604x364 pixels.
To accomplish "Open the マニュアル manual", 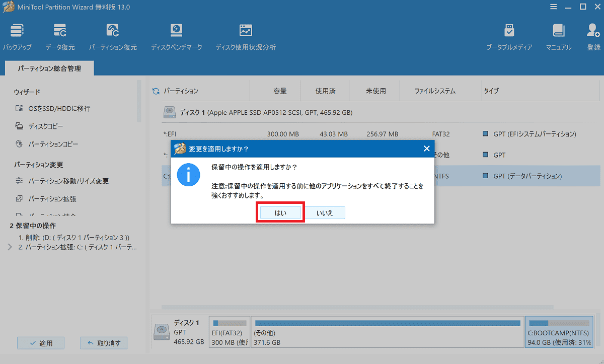I will (x=559, y=37).
